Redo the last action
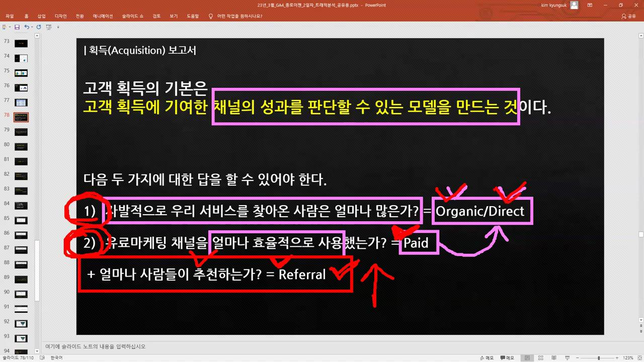 point(39,27)
